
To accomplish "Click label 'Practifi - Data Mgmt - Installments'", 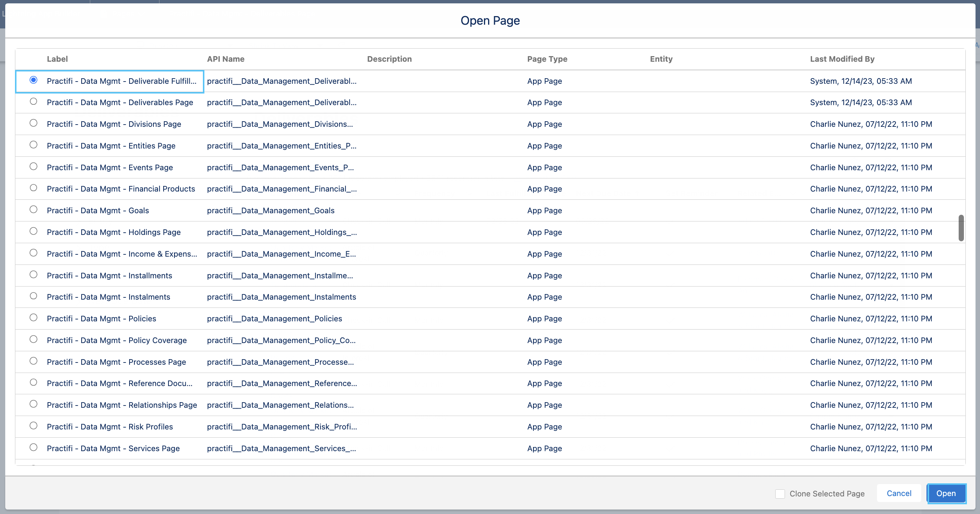I will [109, 275].
